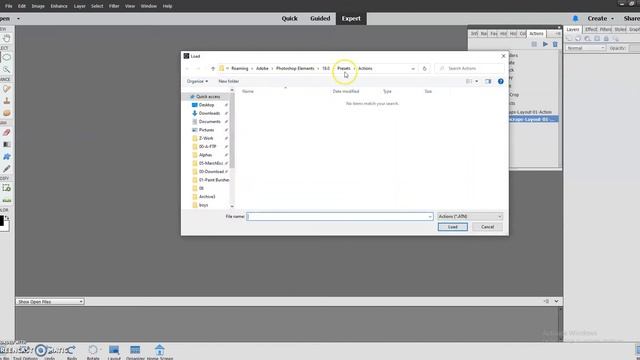Click Roaming in the address path
Screen dimensions: 640x360
(x=240, y=69)
